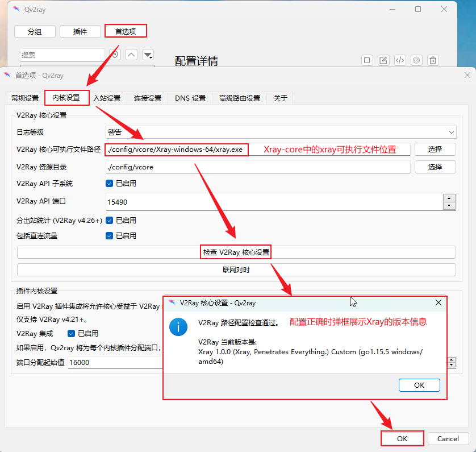Disable the 分出站统计 checkbox

[x=110, y=220]
